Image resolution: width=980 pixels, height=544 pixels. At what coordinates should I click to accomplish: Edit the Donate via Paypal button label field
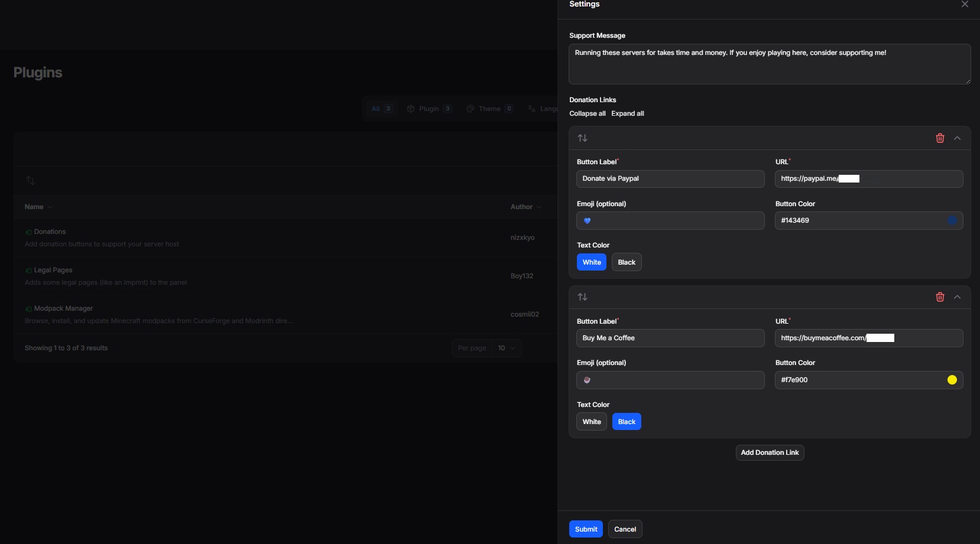(670, 179)
